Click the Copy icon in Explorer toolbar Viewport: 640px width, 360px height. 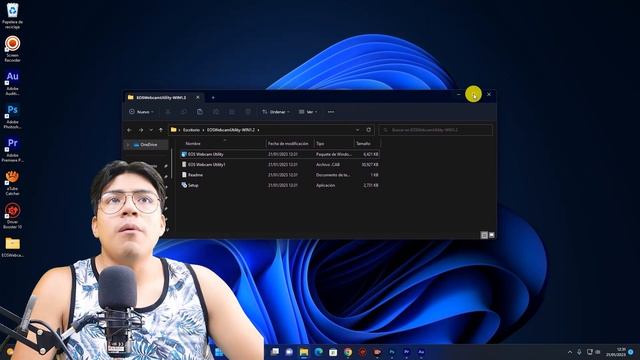point(184,112)
